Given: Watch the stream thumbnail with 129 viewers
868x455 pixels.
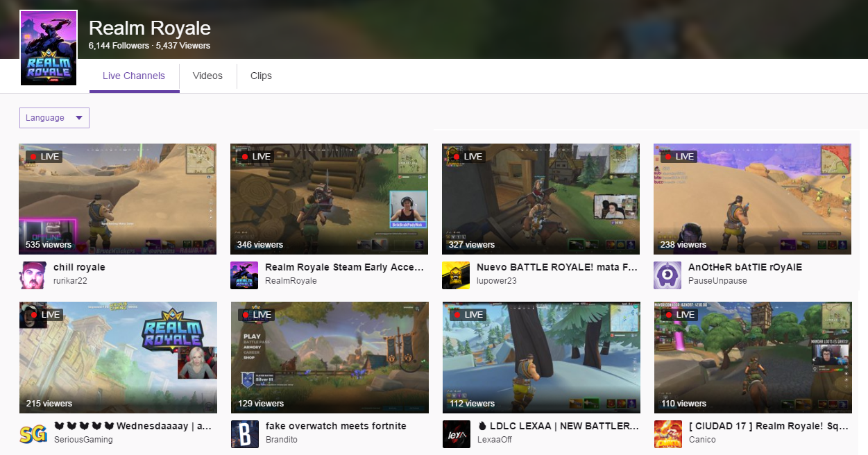Looking at the screenshot, I should (329, 358).
